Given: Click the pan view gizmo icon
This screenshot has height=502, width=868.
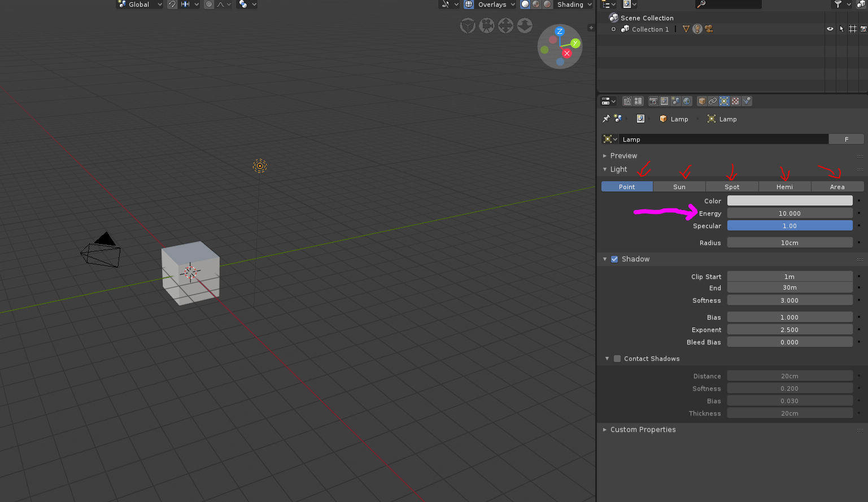Looking at the screenshot, I should pos(505,25).
